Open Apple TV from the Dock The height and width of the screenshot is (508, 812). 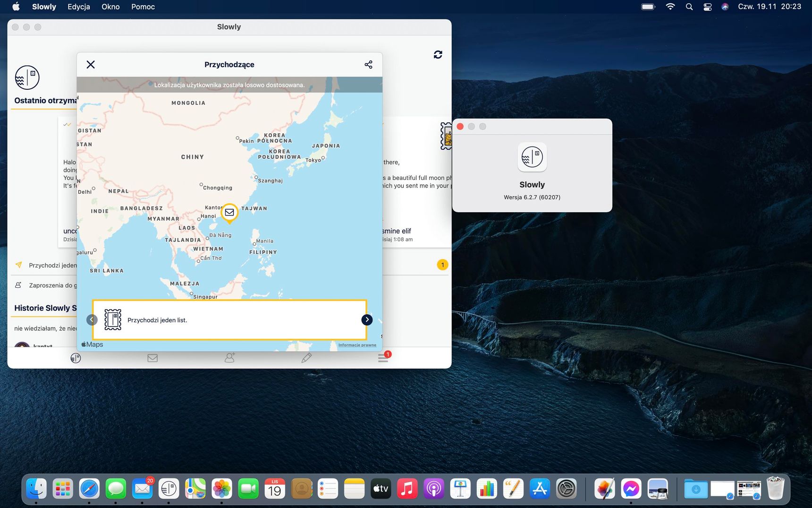pyautogui.click(x=381, y=489)
